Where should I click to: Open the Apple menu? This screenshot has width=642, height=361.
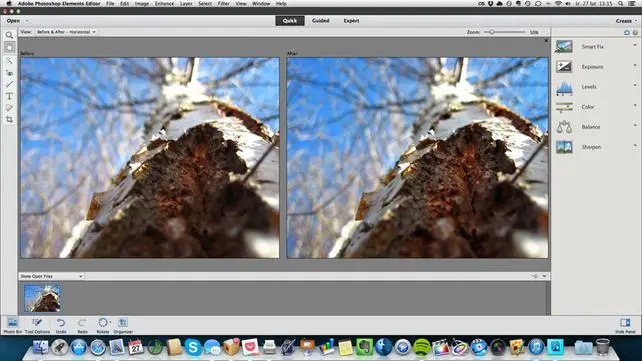point(9,4)
